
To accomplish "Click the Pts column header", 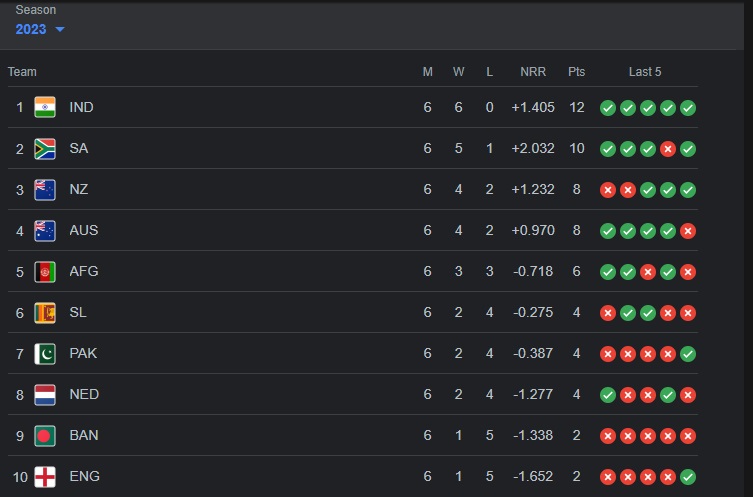I will (x=576, y=72).
